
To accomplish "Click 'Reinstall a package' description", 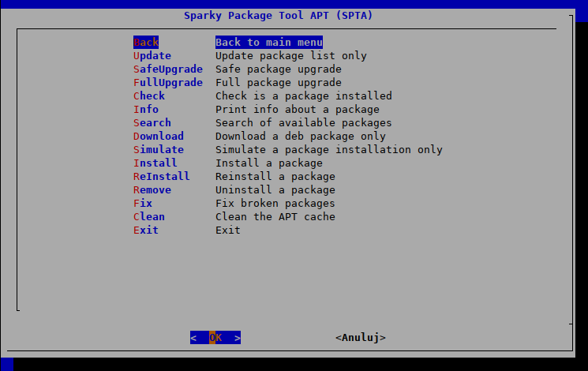I will pos(275,177).
